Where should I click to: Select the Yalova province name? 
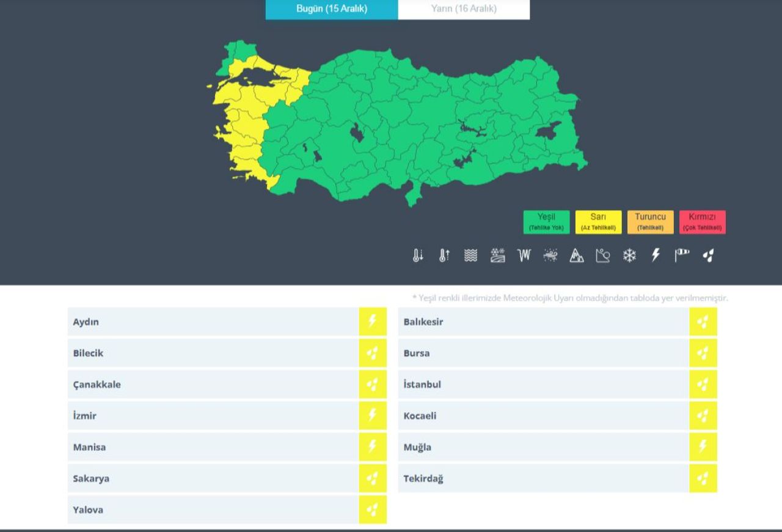pos(88,510)
